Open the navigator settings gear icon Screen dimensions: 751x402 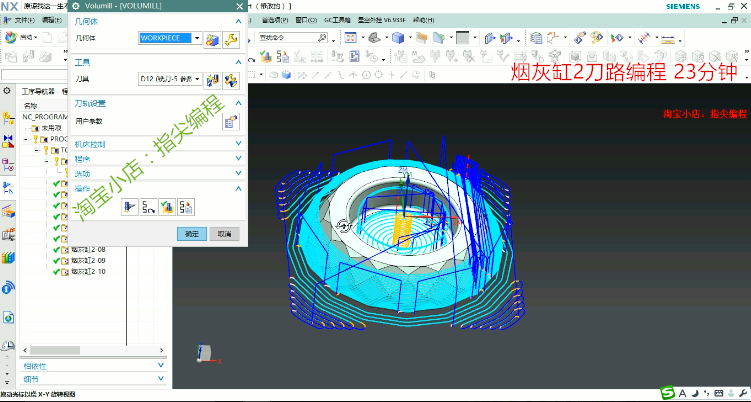coord(7,91)
